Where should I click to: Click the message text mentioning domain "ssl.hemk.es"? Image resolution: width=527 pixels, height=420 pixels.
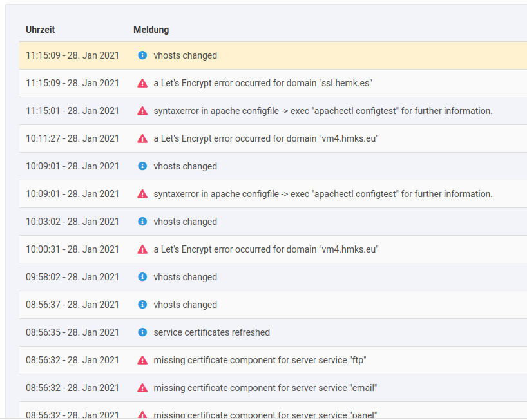pos(263,83)
